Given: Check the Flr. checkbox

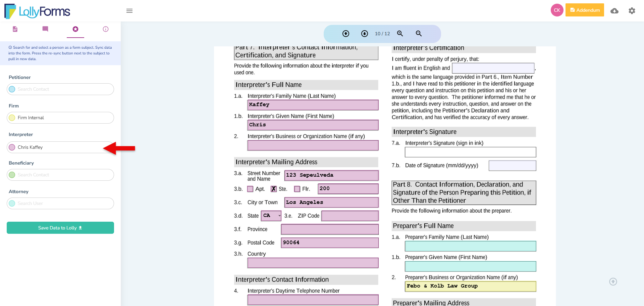Looking at the screenshot, I should click(x=297, y=189).
